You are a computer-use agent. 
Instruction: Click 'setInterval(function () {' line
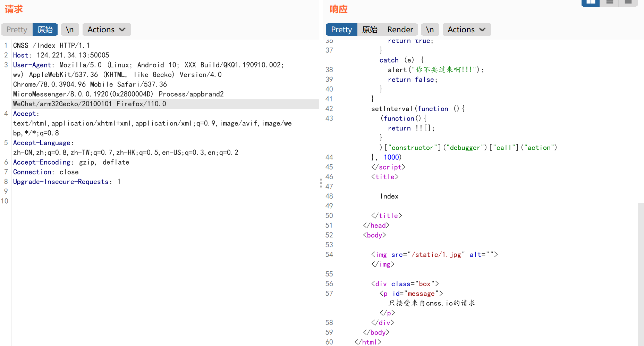(x=418, y=109)
